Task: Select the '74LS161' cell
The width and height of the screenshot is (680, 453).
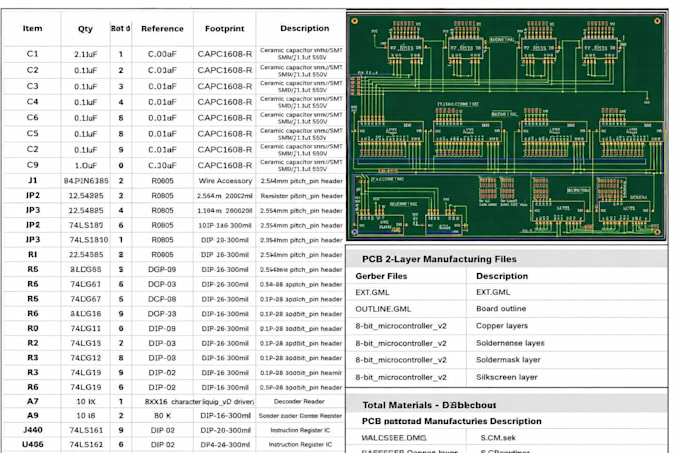Action: [86, 430]
